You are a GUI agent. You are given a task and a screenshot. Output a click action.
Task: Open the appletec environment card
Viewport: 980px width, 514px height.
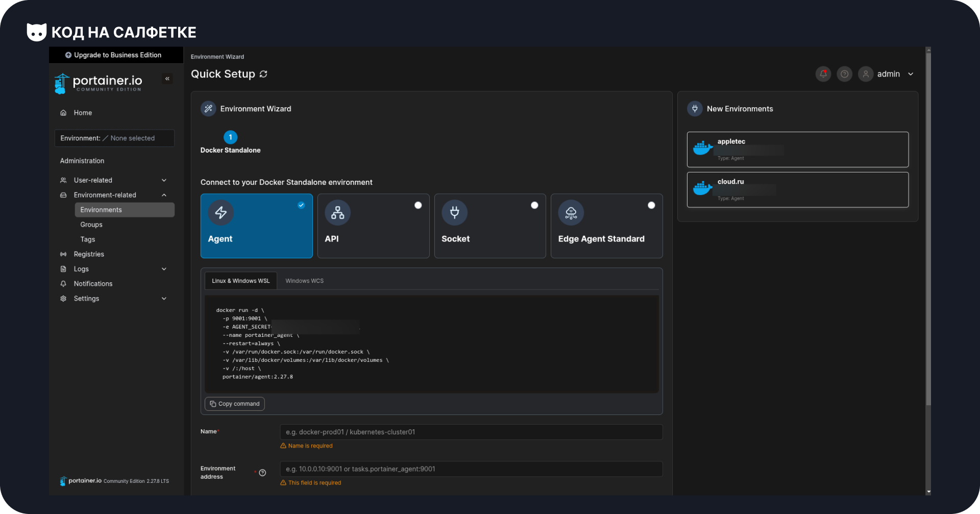[x=798, y=150]
